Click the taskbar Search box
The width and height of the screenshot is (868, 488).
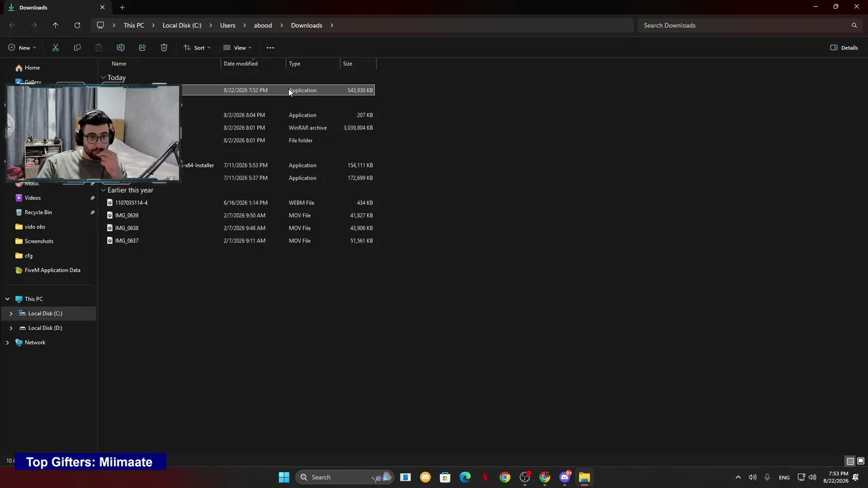(345, 477)
